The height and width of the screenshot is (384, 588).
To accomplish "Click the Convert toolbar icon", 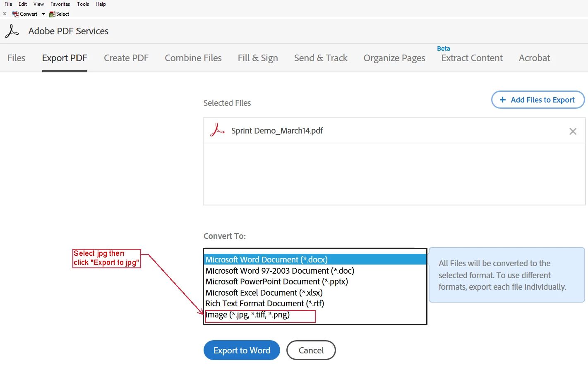I will [x=16, y=14].
